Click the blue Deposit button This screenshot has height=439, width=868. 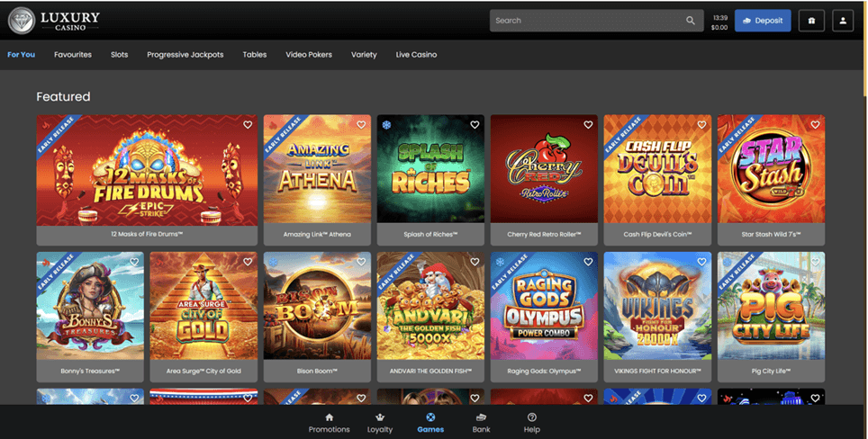click(763, 21)
